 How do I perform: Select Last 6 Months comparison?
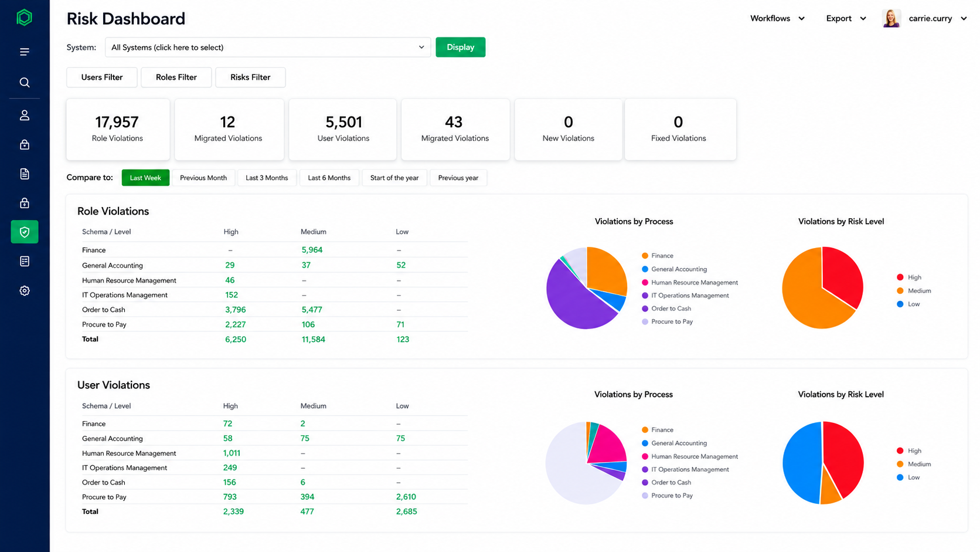pos(329,178)
